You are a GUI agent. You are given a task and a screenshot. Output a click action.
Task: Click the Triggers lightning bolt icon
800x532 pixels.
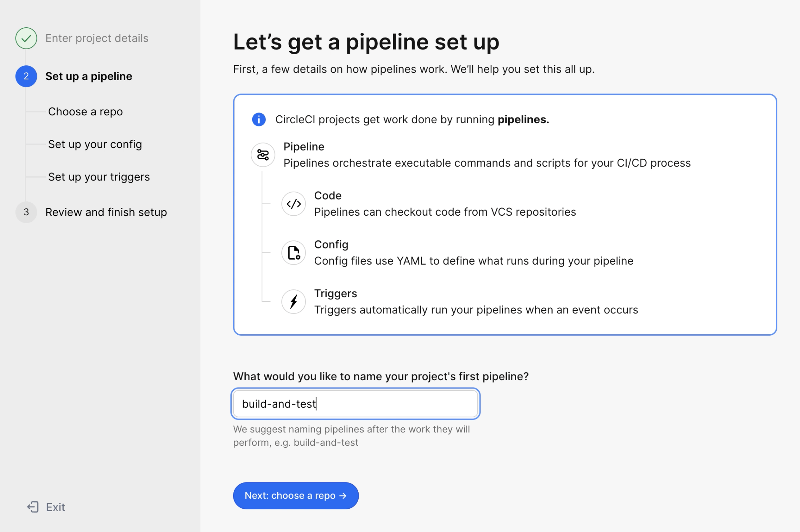point(294,302)
